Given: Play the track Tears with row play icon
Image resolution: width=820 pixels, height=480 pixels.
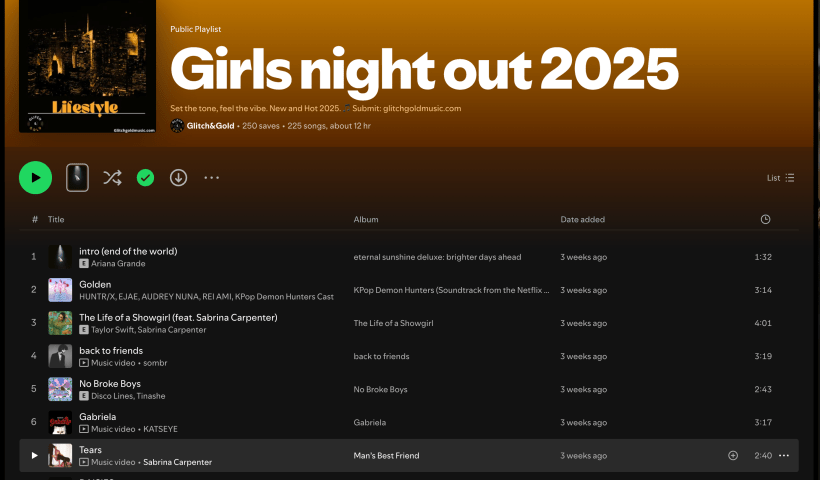Looking at the screenshot, I should (x=34, y=456).
